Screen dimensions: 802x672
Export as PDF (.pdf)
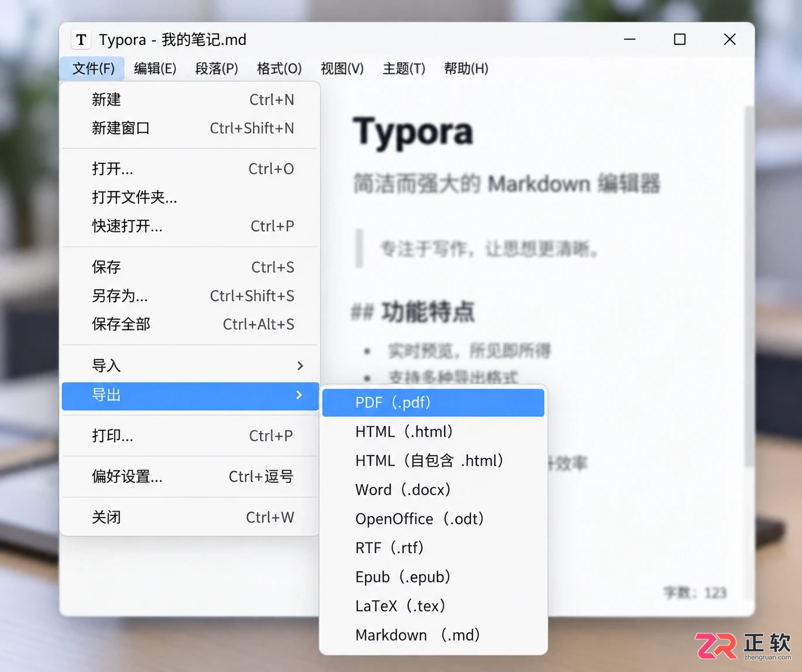(x=433, y=403)
